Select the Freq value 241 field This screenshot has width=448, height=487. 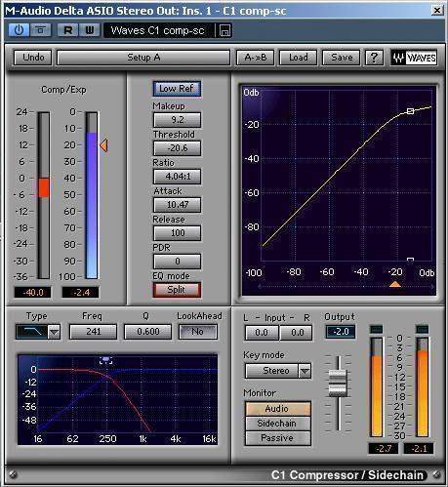[x=93, y=332]
